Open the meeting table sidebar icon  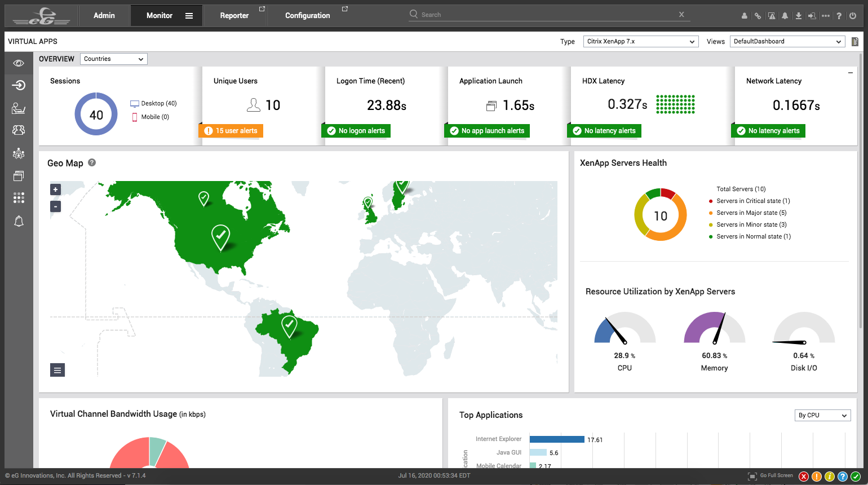19,153
